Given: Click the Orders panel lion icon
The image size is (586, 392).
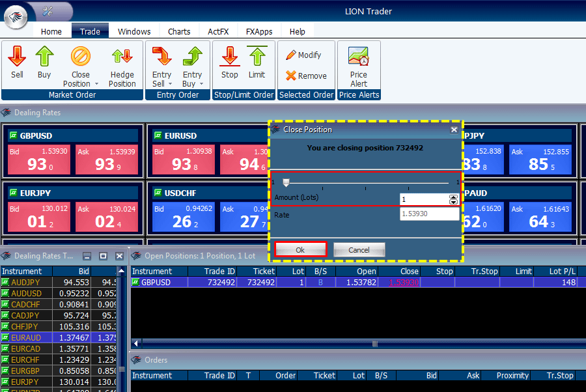Looking at the screenshot, I should click(x=137, y=360).
